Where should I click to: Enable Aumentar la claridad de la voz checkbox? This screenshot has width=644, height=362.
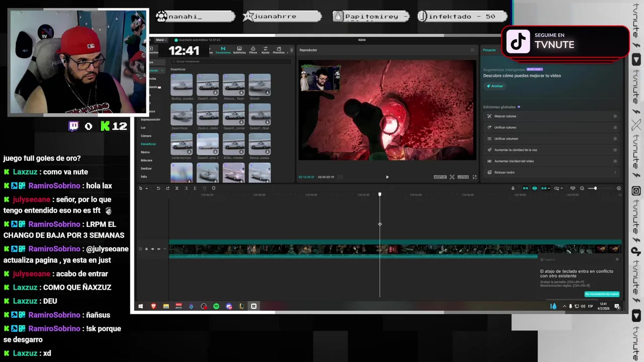pos(615,150)
